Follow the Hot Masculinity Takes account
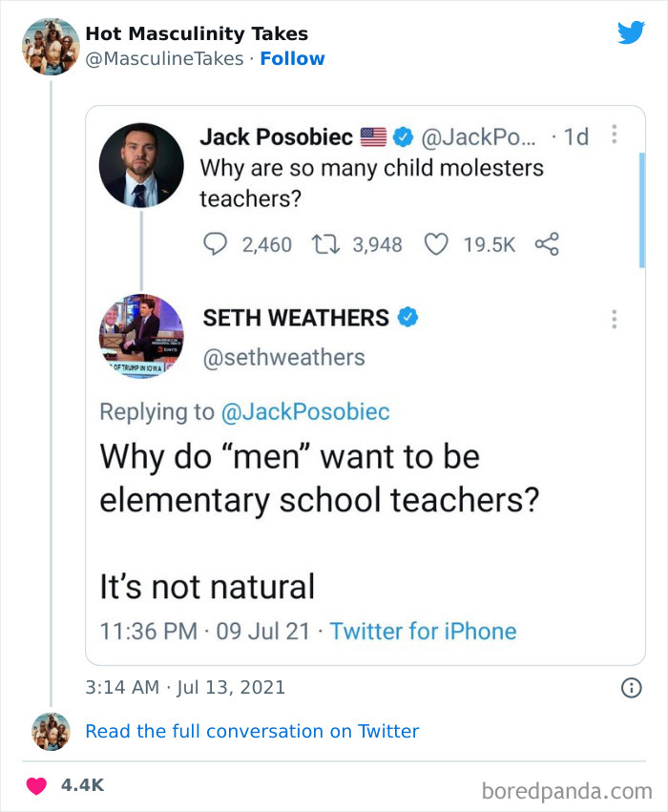Screen dimensions: 668x812 coord(293,58)
